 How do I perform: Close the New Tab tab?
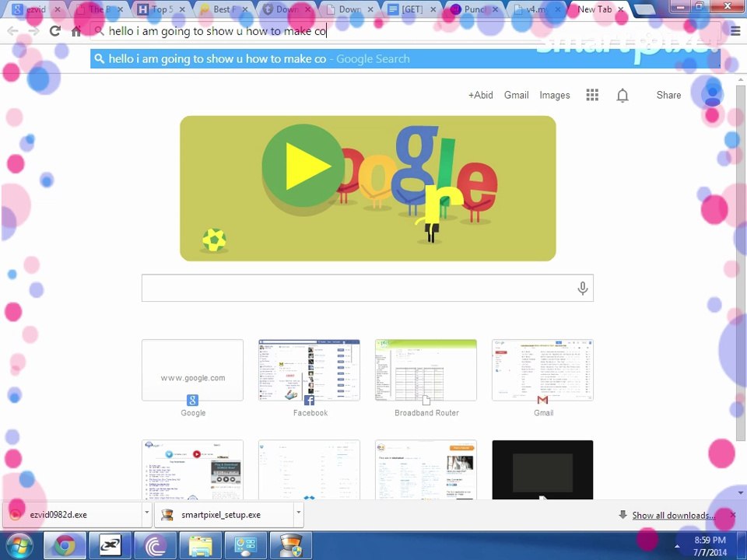coord(620,9)
